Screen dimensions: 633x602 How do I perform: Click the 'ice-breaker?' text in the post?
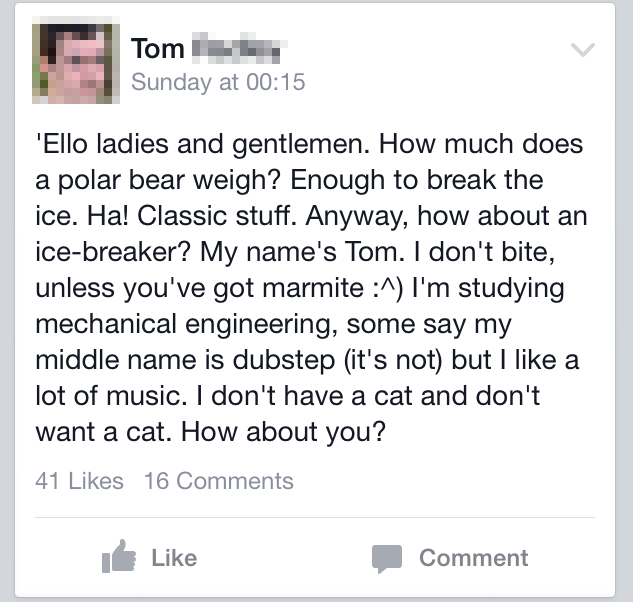tap(113, 252)
